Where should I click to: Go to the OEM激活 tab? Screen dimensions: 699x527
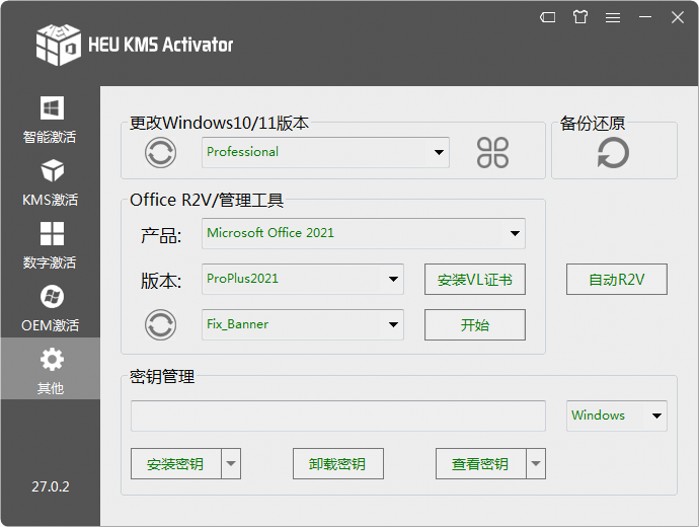tap(50, 308)
